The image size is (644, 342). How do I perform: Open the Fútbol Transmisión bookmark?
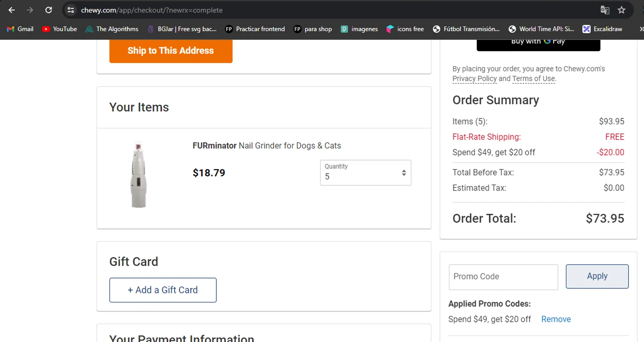tap(466, 29)
